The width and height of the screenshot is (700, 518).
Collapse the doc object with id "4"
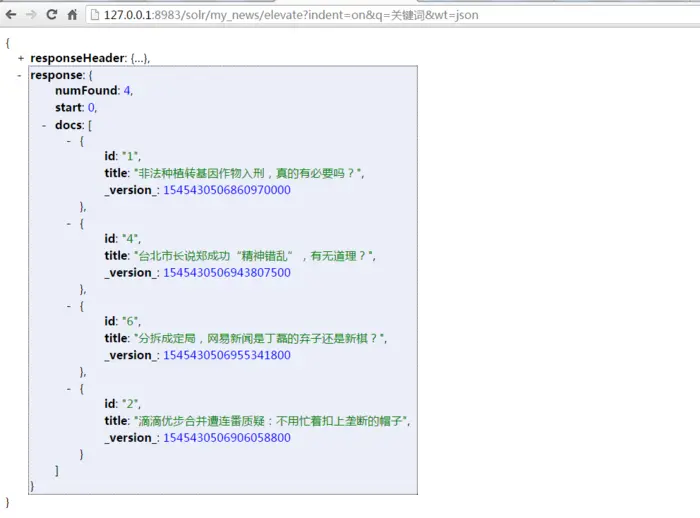click(69, 223)
